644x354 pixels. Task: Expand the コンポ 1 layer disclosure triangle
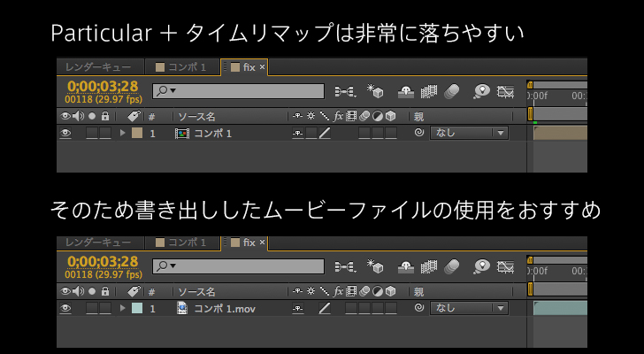tap(123, 133)
